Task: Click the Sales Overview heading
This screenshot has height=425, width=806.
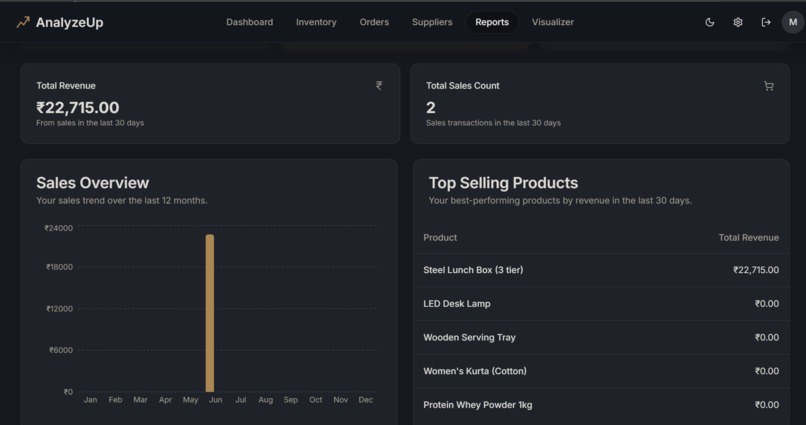Action: click(93, 182)
